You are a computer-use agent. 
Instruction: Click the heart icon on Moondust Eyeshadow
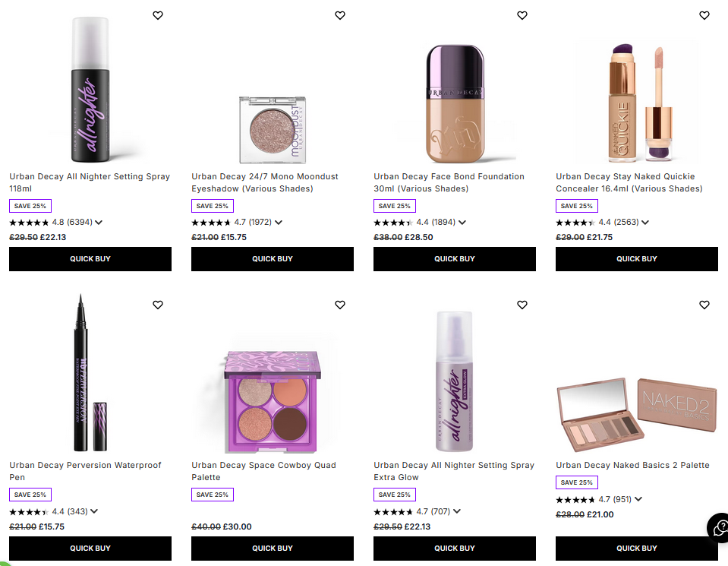[339, 15]
